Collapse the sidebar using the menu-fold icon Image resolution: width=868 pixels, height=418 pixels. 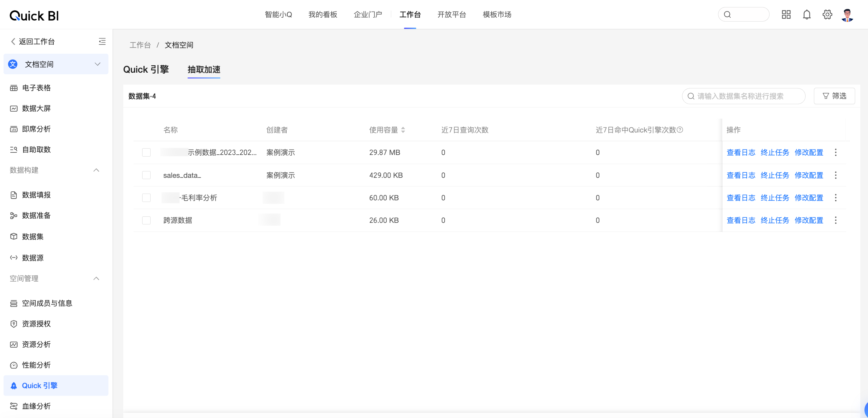(102, 41)
